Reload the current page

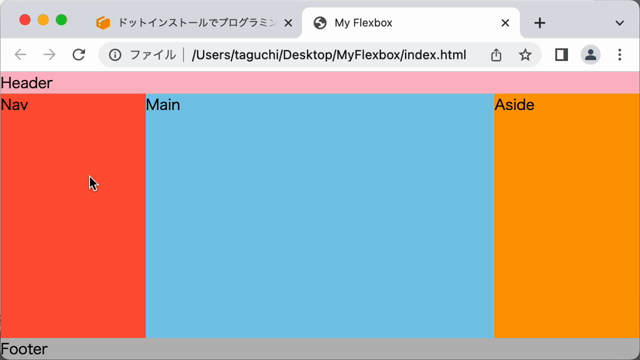pyautogui.click(x=79, y=55)
